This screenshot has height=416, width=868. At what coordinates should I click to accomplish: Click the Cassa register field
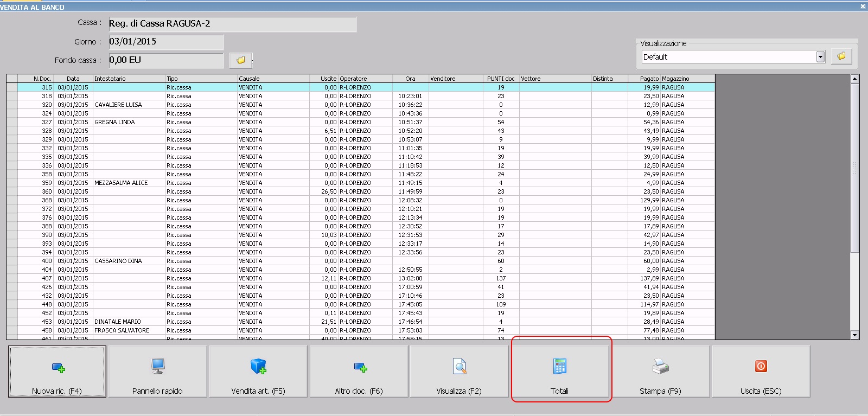(x=232, y=24)
